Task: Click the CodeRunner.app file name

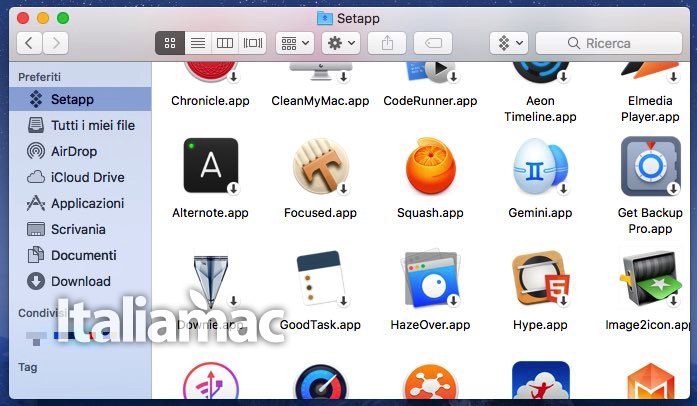Action: [430, 101]
